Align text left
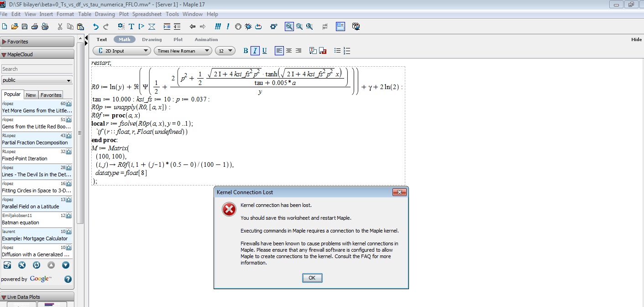 point(279,51)
